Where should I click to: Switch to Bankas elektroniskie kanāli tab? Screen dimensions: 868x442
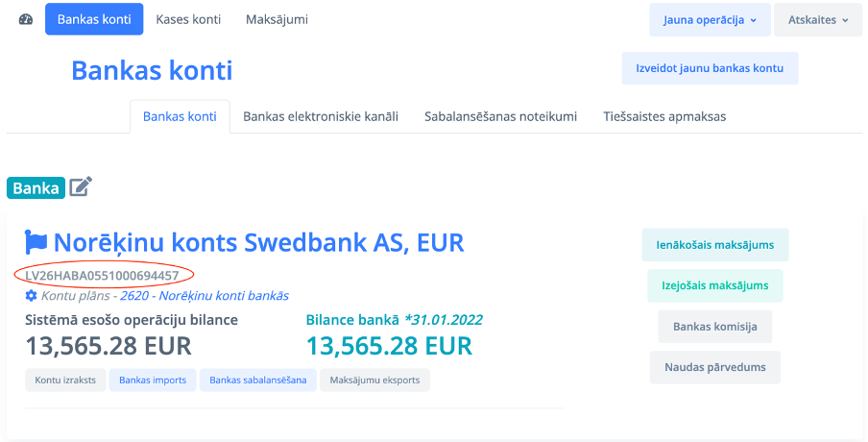(x=321, y=117)
